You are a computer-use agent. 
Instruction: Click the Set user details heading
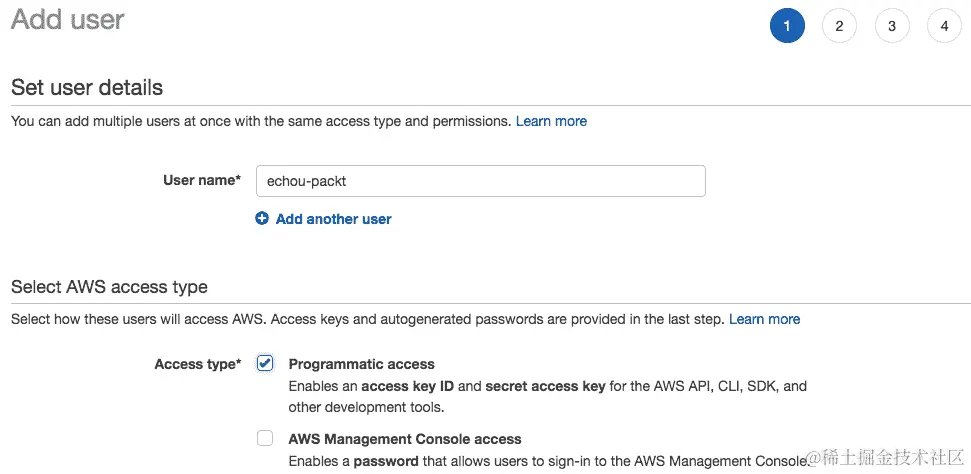[x=87, y=88]
